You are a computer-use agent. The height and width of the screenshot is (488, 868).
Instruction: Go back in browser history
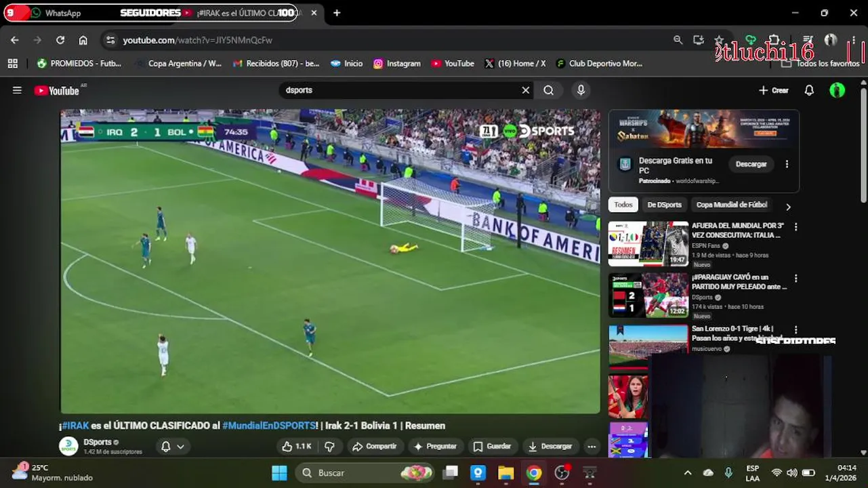15,40
